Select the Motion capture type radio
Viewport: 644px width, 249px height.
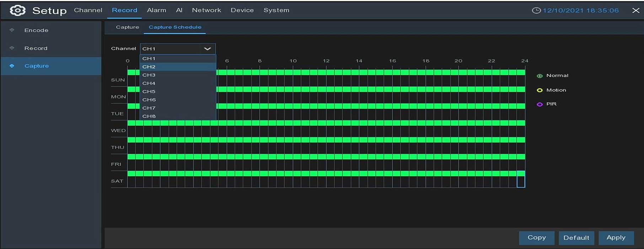[x=540, y=90]
